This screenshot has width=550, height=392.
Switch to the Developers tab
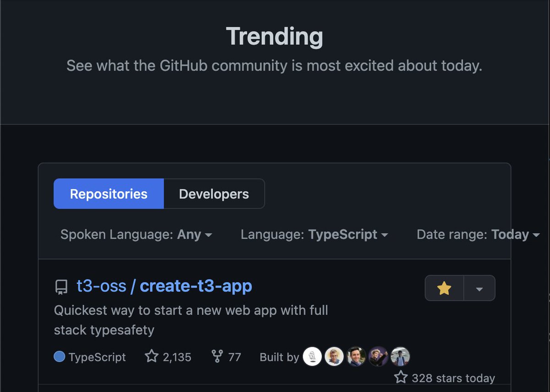coord(214,194)
